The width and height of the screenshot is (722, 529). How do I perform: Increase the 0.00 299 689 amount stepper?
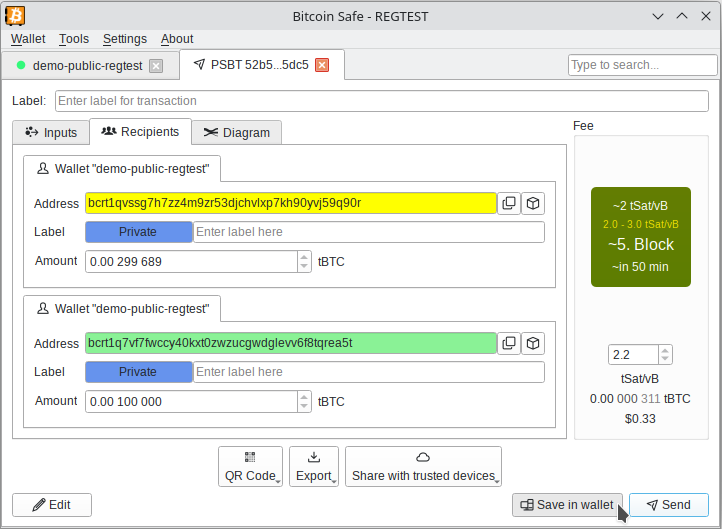[x=304, y=257]
